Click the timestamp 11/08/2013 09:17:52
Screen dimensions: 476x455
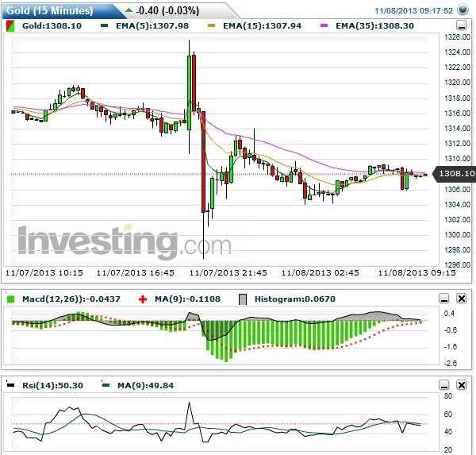413,10
